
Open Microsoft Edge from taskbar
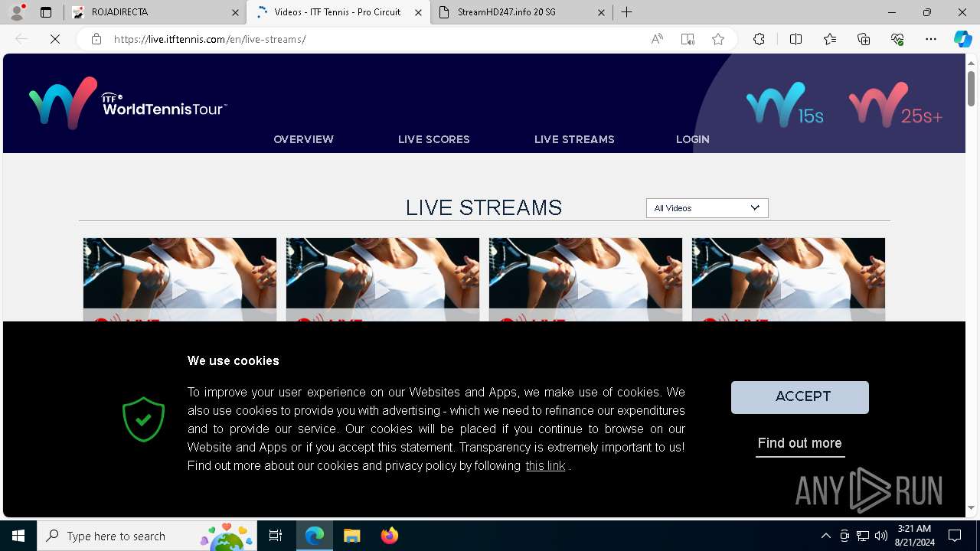[x=315, y=536]
